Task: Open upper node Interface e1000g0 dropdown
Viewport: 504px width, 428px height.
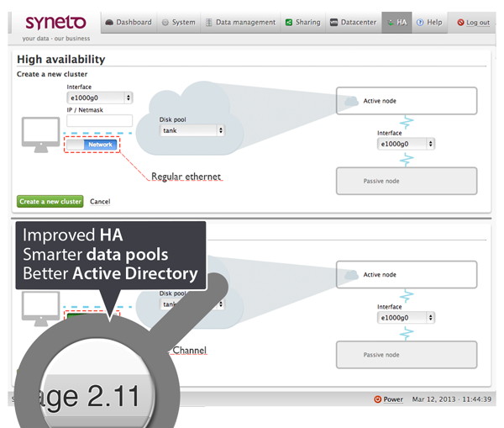Action: 406,144
